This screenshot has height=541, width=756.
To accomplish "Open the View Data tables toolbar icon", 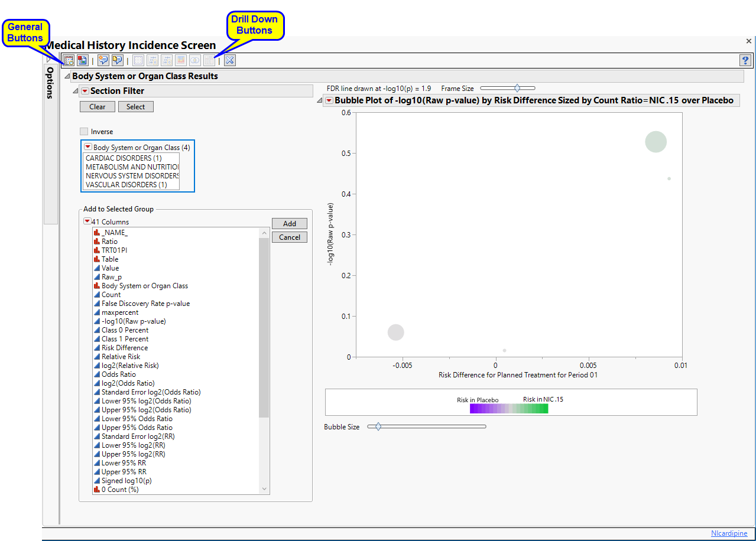I will [69, 60].
